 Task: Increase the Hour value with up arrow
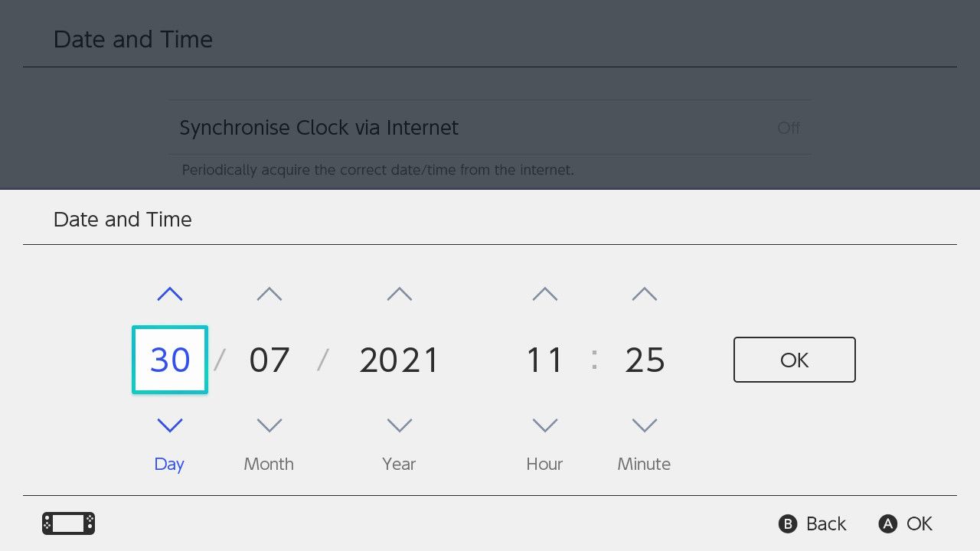[544, 293]
